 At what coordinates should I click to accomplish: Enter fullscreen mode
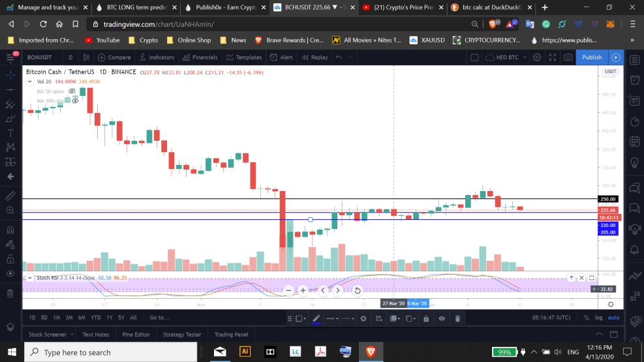point(553,57)
